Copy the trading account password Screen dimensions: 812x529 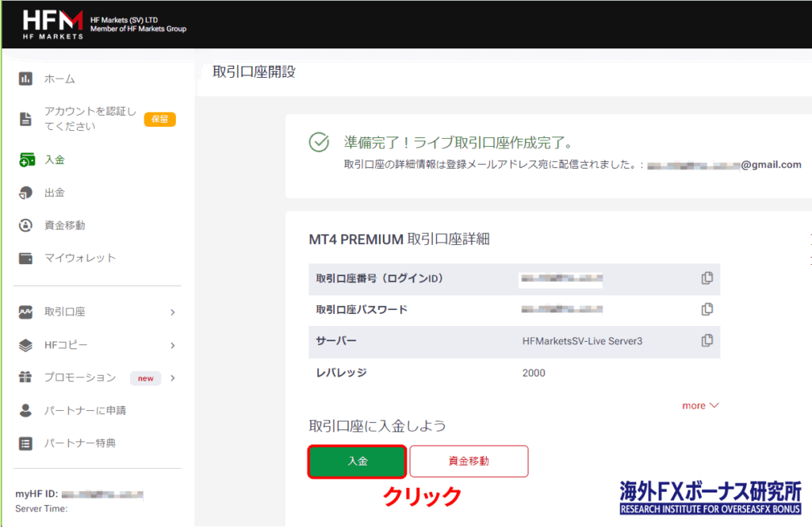pyautogui.click(x=707, y=309)
